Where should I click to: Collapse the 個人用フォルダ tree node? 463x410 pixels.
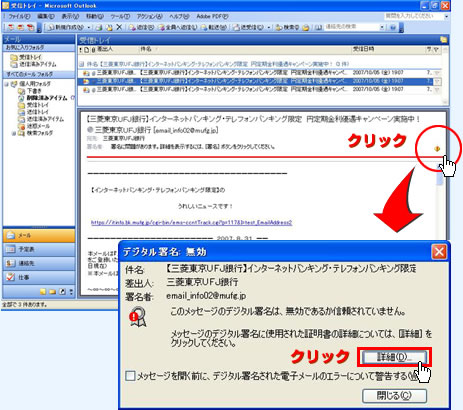[x=6, y=84]
